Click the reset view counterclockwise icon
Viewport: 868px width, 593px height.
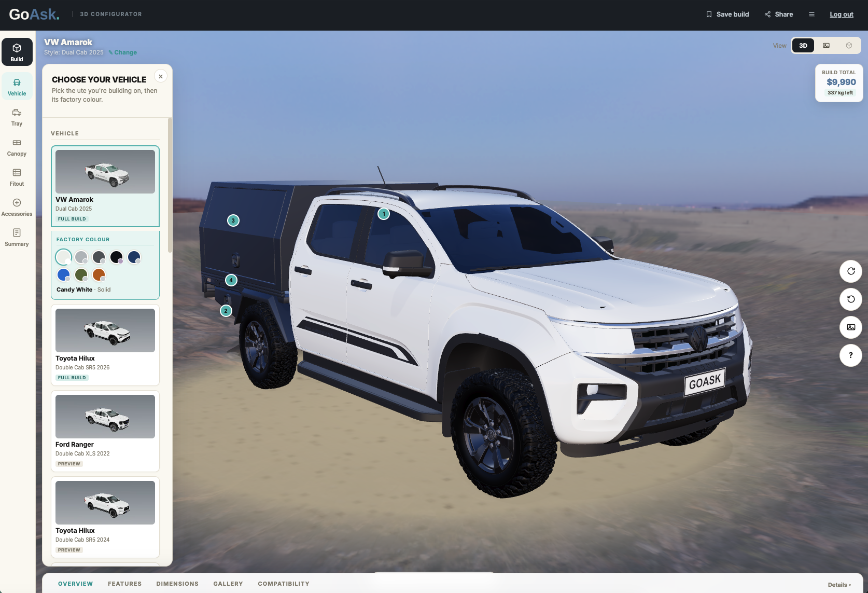pos(851,299)
